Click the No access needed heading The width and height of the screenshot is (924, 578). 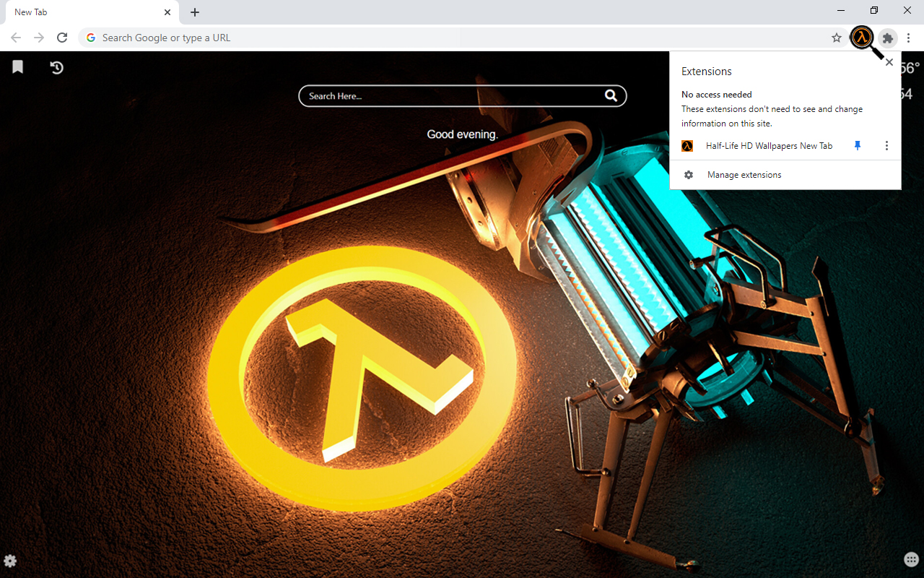pos(717,95)
